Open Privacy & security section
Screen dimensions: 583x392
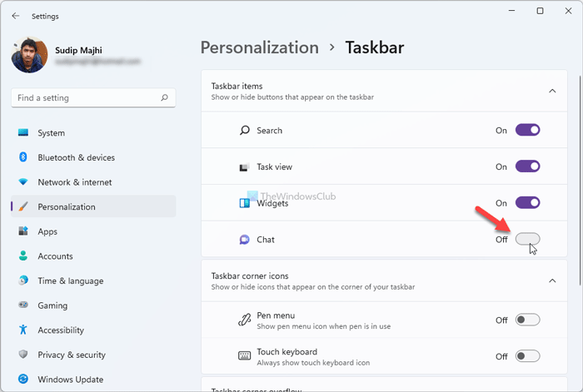(x=72, y=355)
